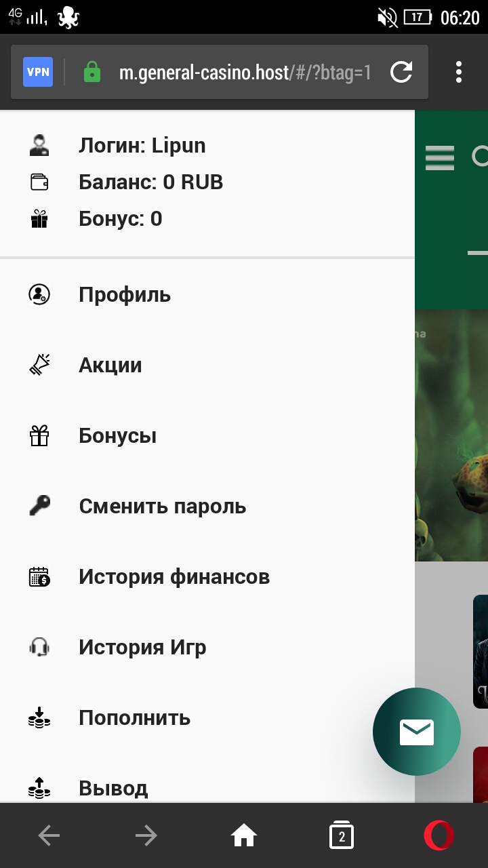Tap the VPN badge in address bar
488x868 pixels.
[x=38, y=72]
